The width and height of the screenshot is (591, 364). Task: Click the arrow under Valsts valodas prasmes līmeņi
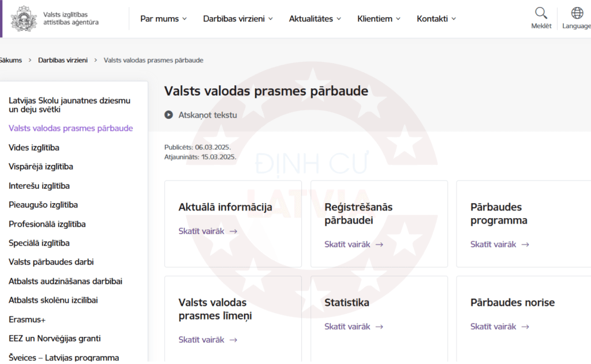click(x=233, y=340)
